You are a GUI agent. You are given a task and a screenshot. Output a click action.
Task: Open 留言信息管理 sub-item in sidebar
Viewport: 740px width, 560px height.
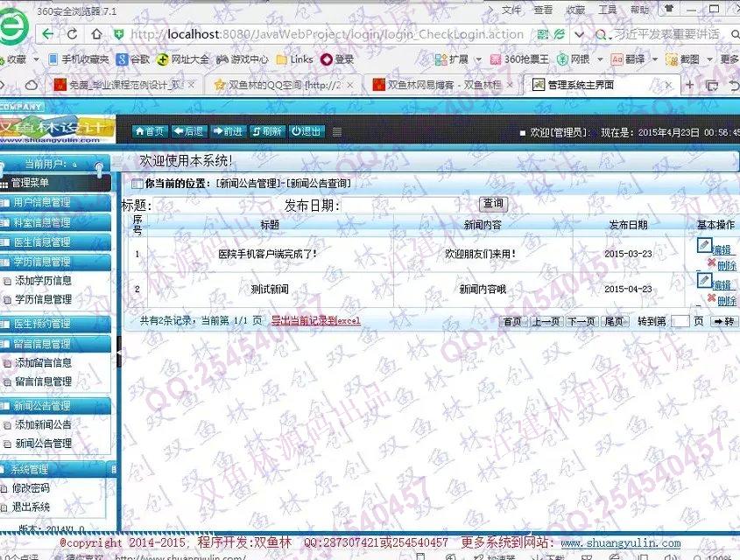(43, 381)
